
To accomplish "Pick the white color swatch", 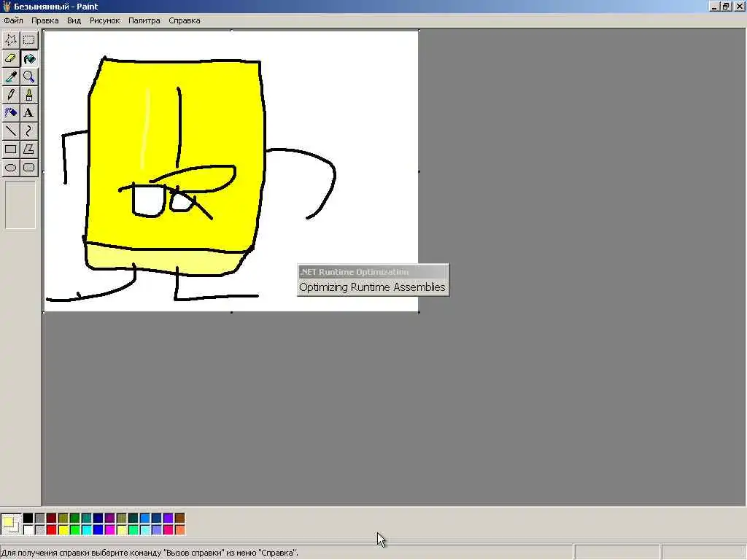I will click(28, 529).
